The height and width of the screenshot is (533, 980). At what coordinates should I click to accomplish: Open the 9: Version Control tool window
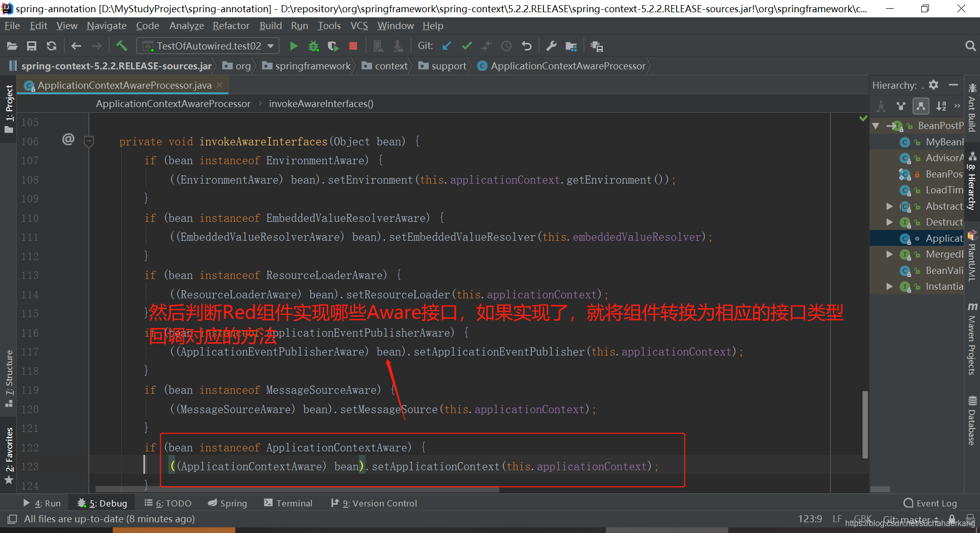click(374, 503)
